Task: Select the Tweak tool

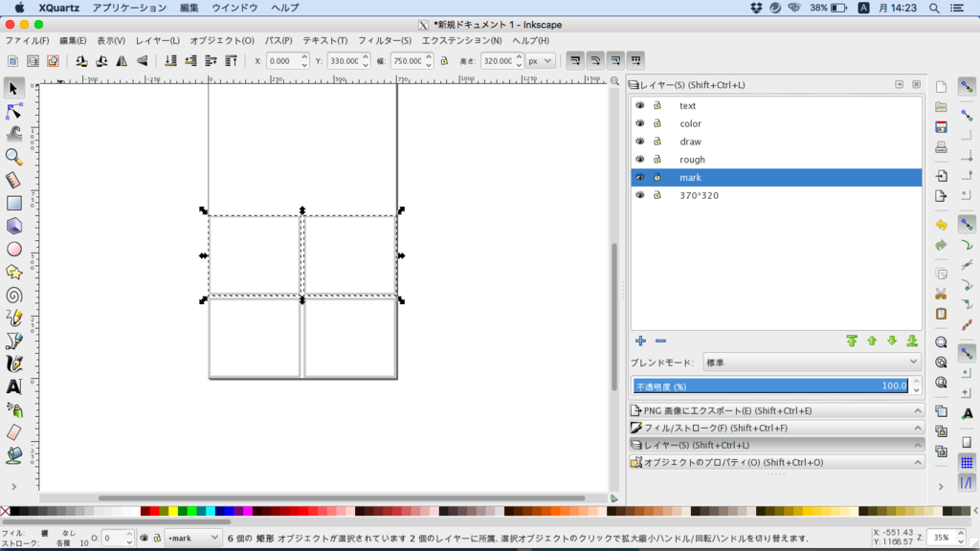Action: click(x=13, y=134)
